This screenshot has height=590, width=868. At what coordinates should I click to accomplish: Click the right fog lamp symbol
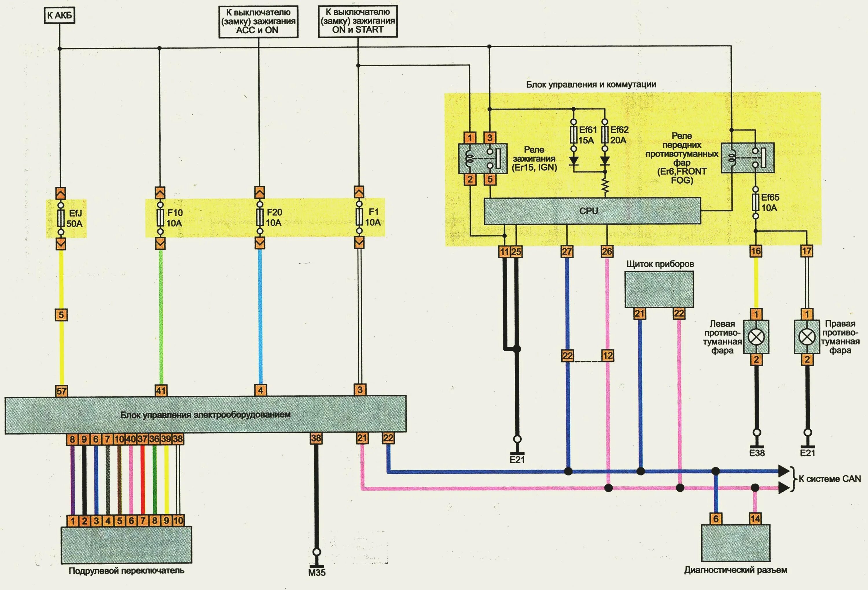click(807, 337)
